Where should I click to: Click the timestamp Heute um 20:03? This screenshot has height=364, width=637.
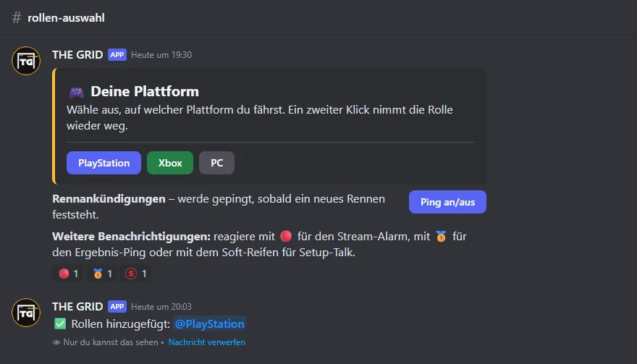click(161, 307)
